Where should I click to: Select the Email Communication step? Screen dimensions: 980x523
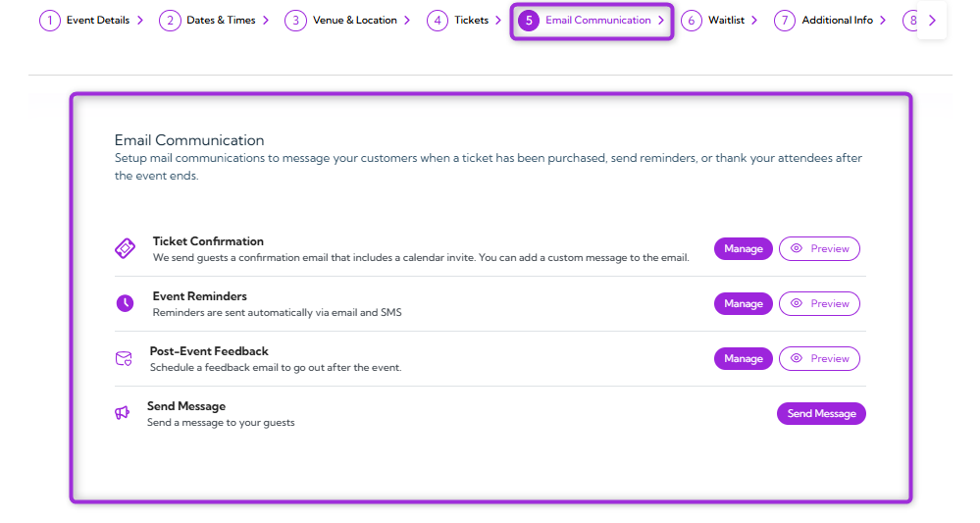[x=598, y=20]
